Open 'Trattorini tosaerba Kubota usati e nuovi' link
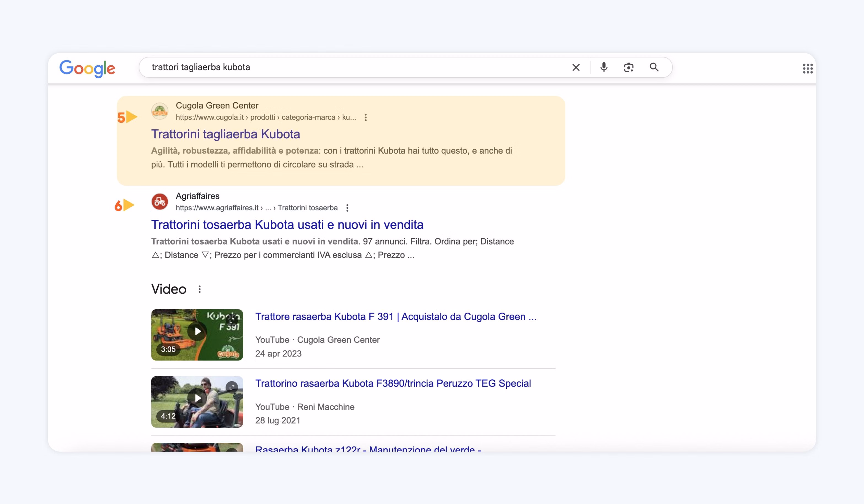864x504 pixels. 287,225
